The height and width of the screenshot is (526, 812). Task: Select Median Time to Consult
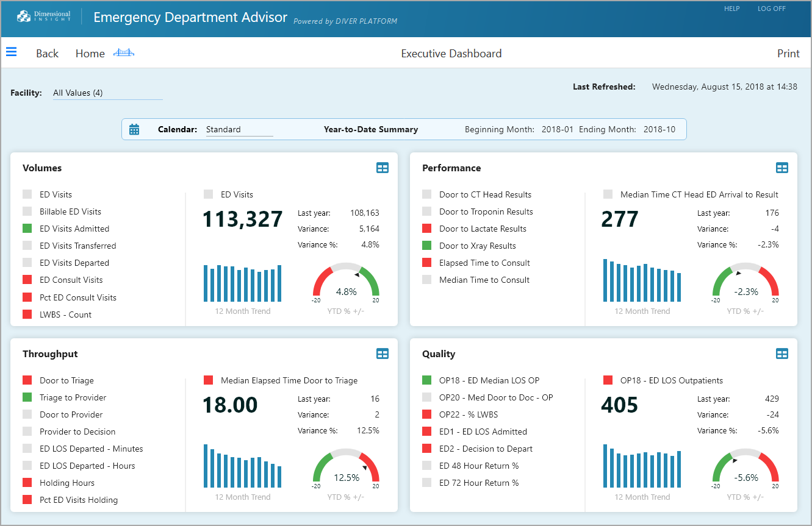[484, 280]
